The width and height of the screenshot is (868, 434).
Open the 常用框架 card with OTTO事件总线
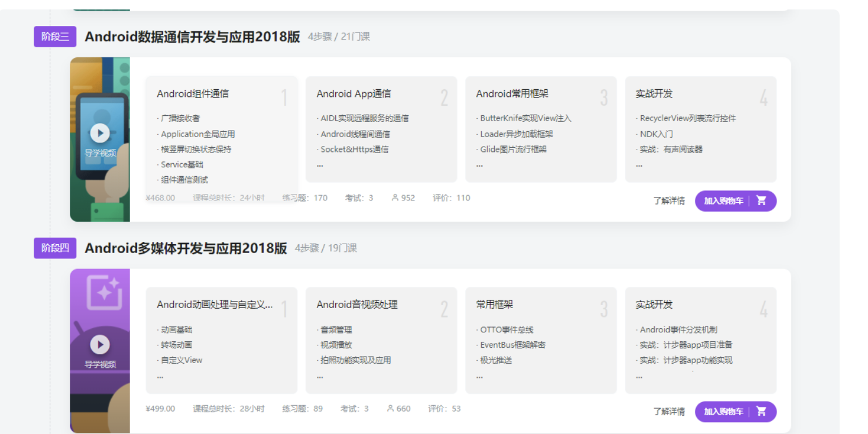coord(541,341)
